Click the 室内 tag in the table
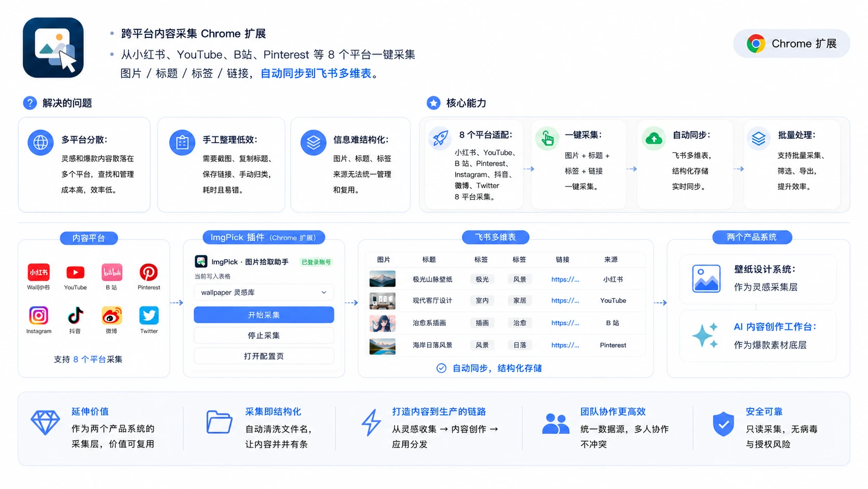Image resolution: width=868 pixels, height=489 pixels. point(482,301)
